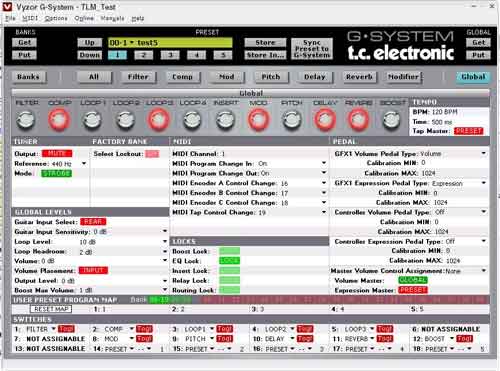The width and height of the screenshot is (500, 371).
Task: Click the preset Up button
Action: click(x=89, y=43)
